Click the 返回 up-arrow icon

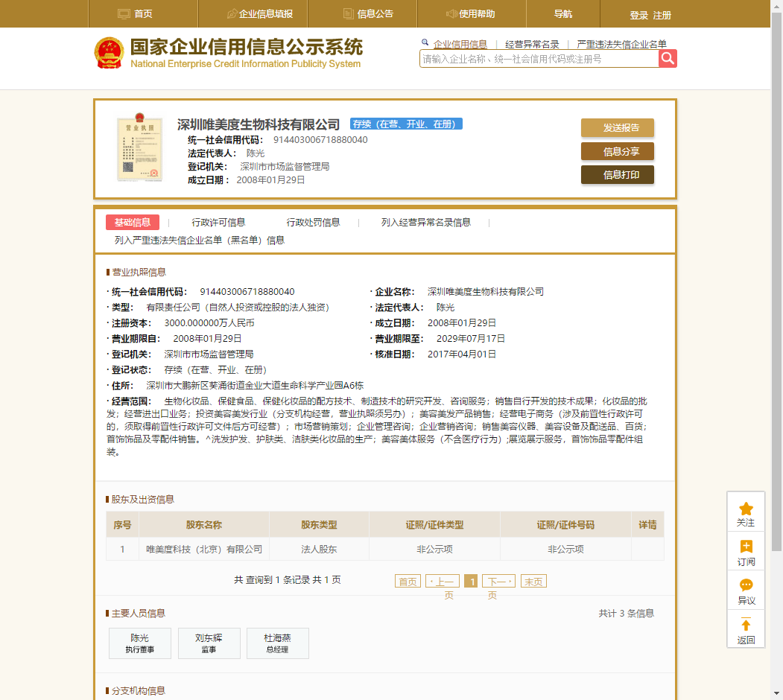pos(746,626)
